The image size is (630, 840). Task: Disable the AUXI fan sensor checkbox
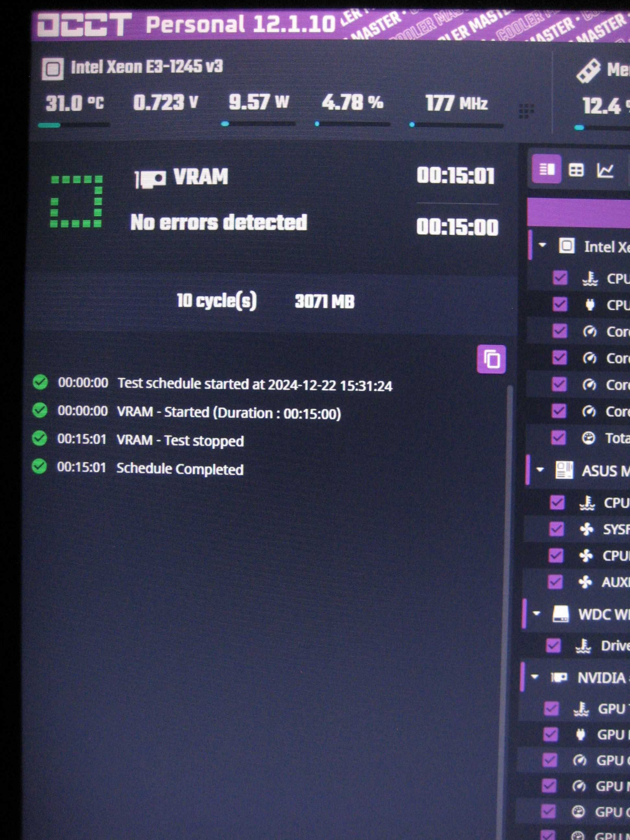[555, 581]
